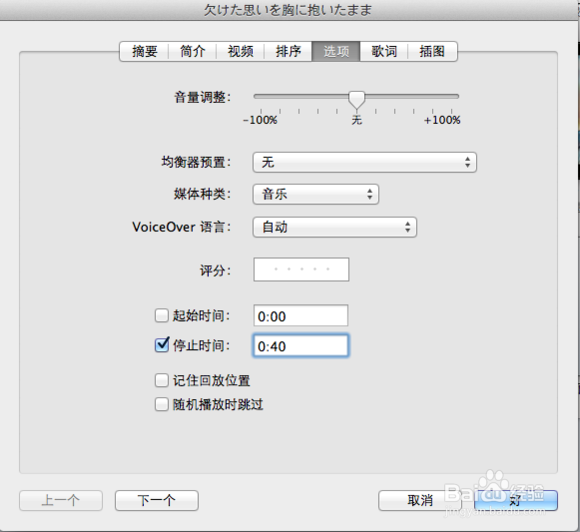Open the VoiceOver 语言 dropdown

pyautogui.click(x=335, y=227)
